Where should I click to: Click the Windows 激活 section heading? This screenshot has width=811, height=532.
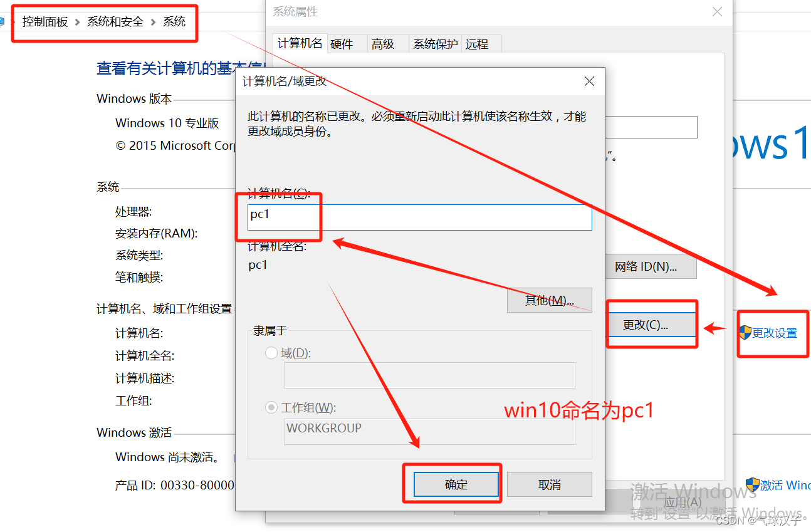[x=134, y=432]
